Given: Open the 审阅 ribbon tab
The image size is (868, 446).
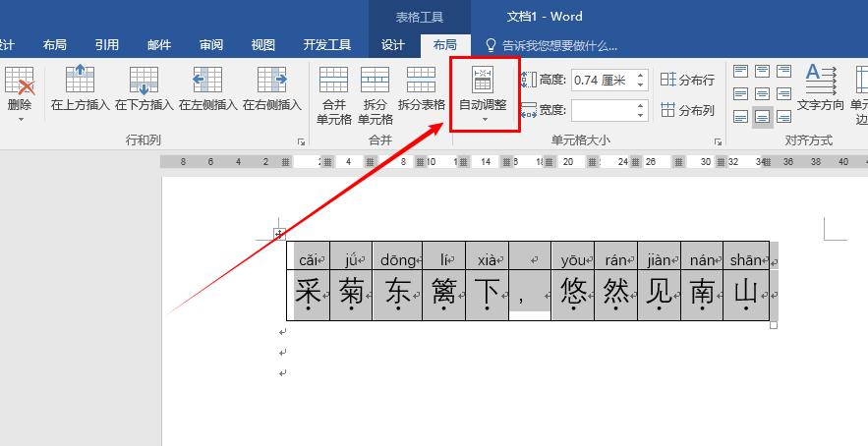Looking at the screenshot, I should click(211, 45).
